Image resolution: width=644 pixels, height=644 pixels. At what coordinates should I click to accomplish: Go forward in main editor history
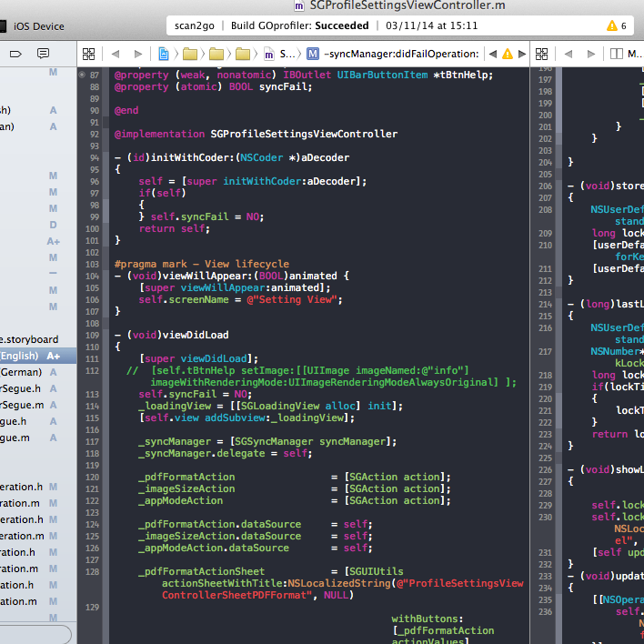point(138,54)
